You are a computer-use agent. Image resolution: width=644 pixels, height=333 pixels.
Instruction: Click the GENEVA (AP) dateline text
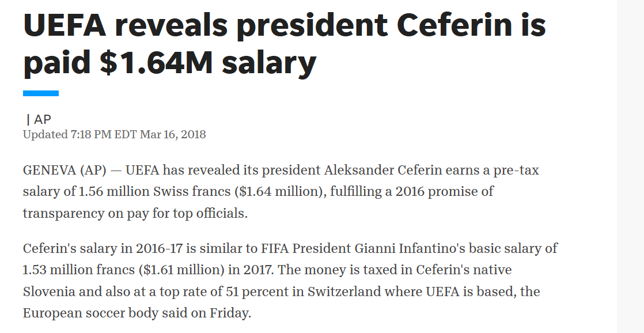pyautogui.click(x=65, y=170)
